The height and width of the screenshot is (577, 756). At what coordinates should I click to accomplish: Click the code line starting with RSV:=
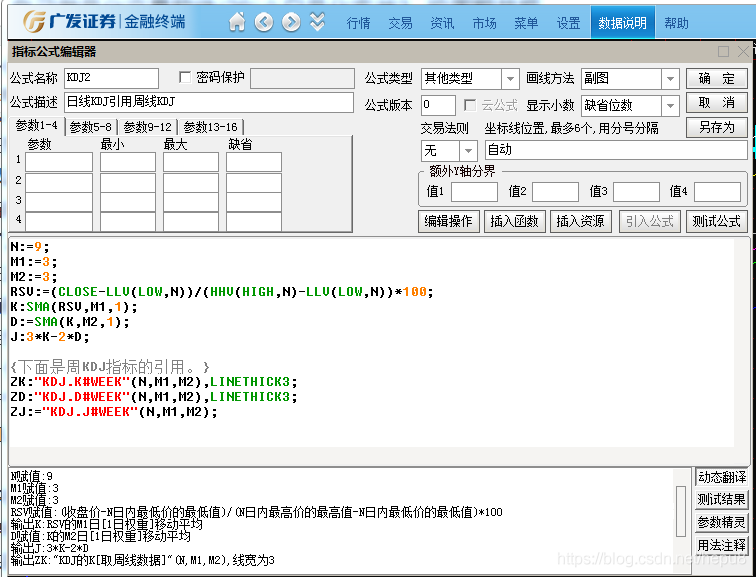(x=222, y=292)
